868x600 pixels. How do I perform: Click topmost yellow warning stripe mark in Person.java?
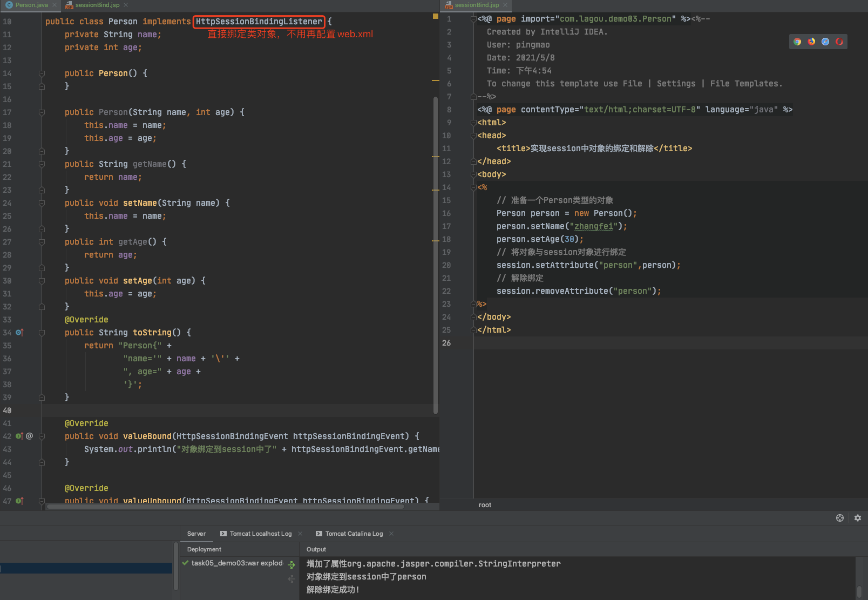tap(435, 80)
